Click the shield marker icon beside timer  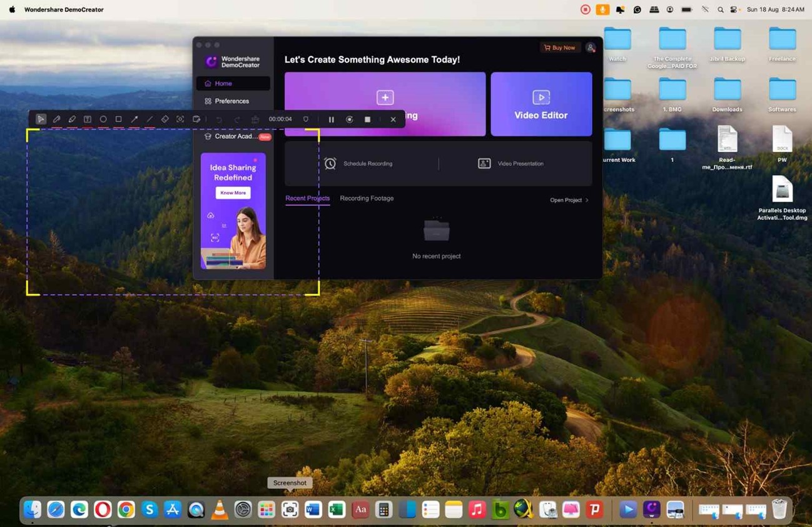pos(306,119)
